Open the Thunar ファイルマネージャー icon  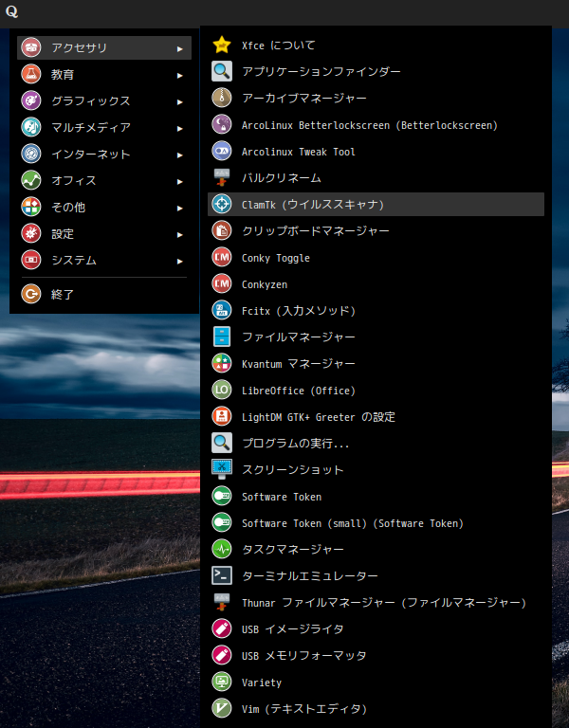tap(222, 602)
